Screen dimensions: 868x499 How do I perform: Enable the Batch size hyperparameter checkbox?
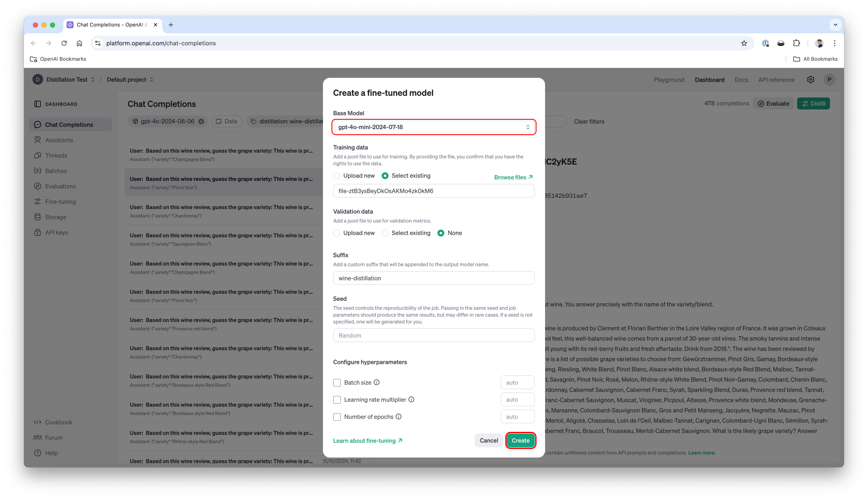(x=337, y=382)
